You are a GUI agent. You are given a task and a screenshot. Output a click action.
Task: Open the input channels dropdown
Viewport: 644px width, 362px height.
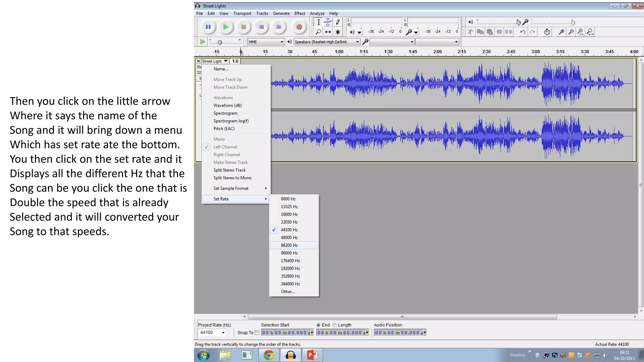tap(437, 42)
